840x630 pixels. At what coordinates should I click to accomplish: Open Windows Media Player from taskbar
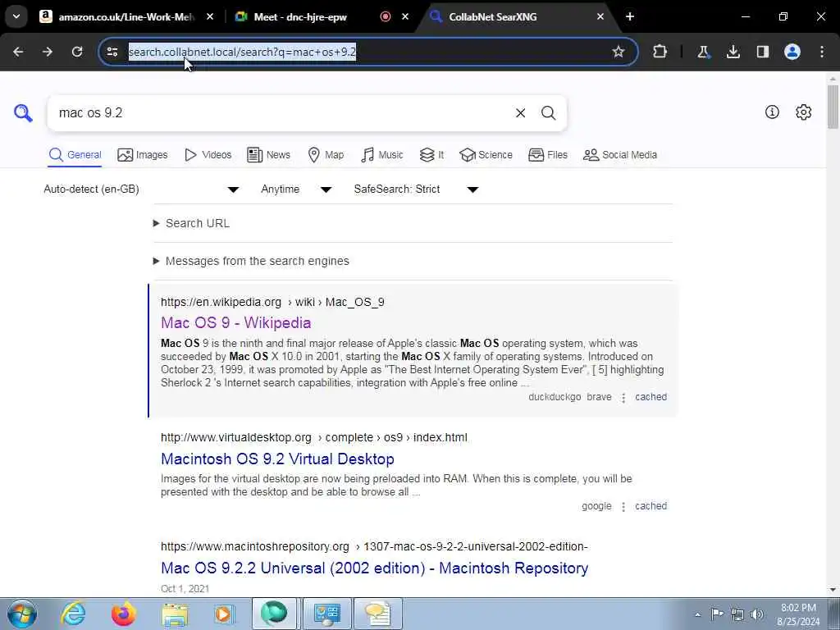(x=225, y=614)
